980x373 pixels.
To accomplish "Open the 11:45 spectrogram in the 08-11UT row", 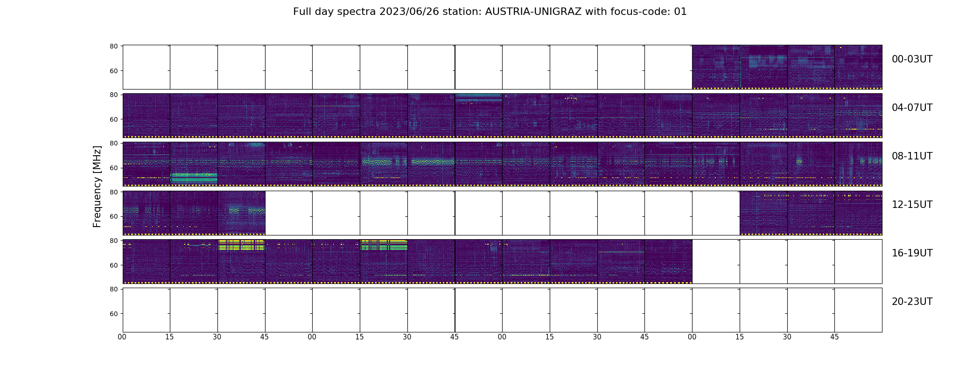I will pyautogui.click(x=858, y=164).
